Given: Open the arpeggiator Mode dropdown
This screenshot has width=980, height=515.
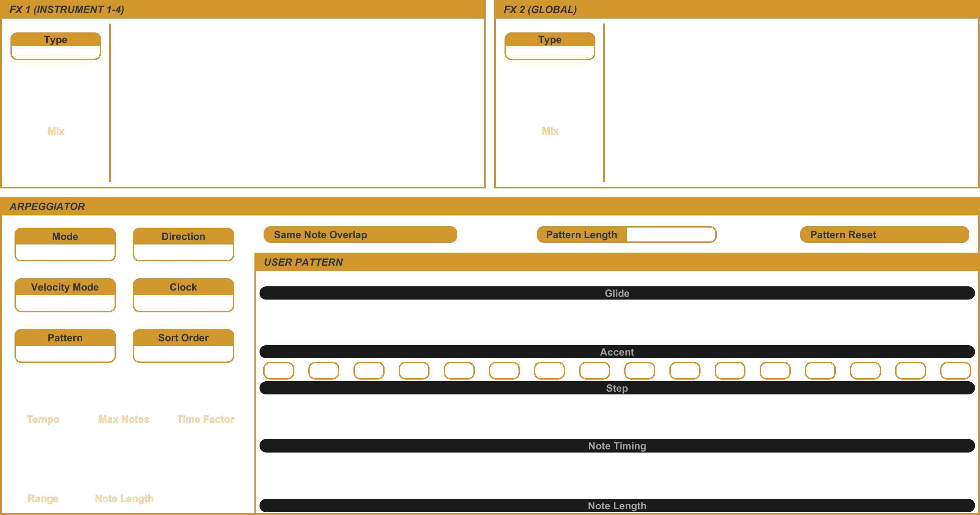Looking at the screenshot, I should tap(65, 252).
